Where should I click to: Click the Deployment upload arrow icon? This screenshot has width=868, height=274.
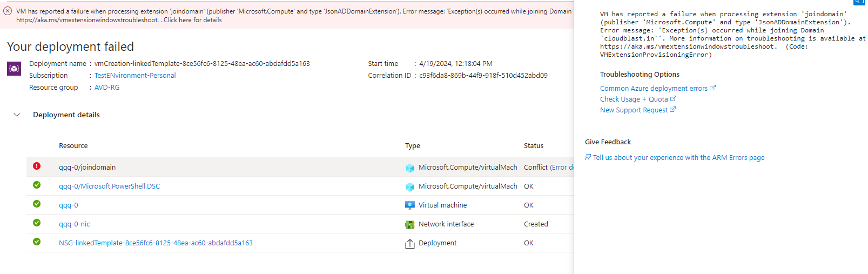pos(410,244)
